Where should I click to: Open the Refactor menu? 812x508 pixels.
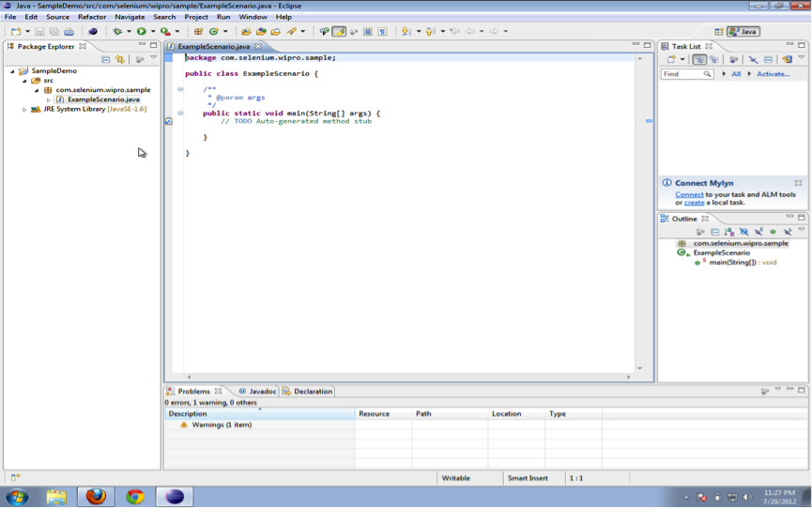point(92,17)
